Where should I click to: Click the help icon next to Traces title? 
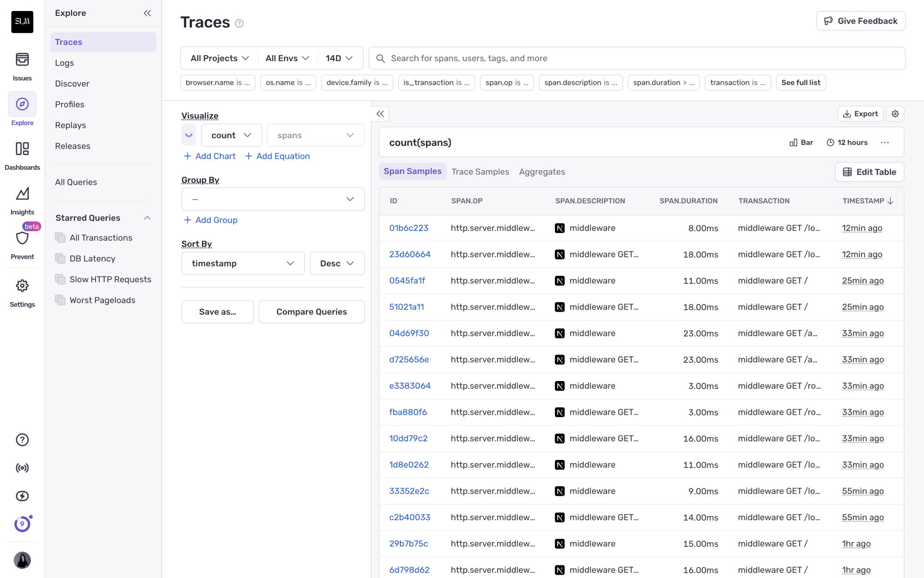[239, 23]
